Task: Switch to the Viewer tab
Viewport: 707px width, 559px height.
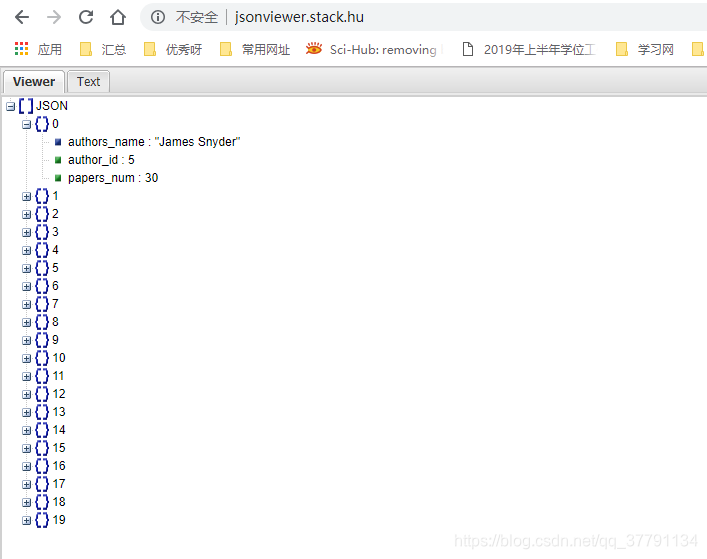Action: pos(34,82)
